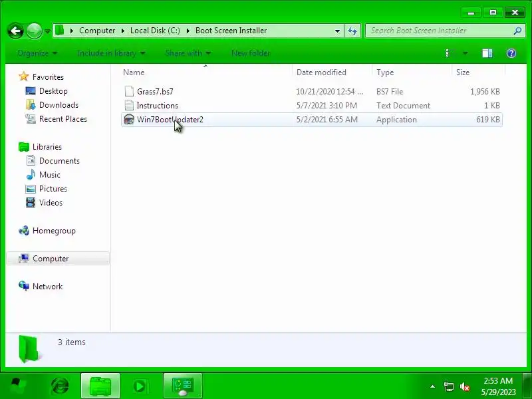Open Recent Places in Favorites

click(x=63, y=119)
